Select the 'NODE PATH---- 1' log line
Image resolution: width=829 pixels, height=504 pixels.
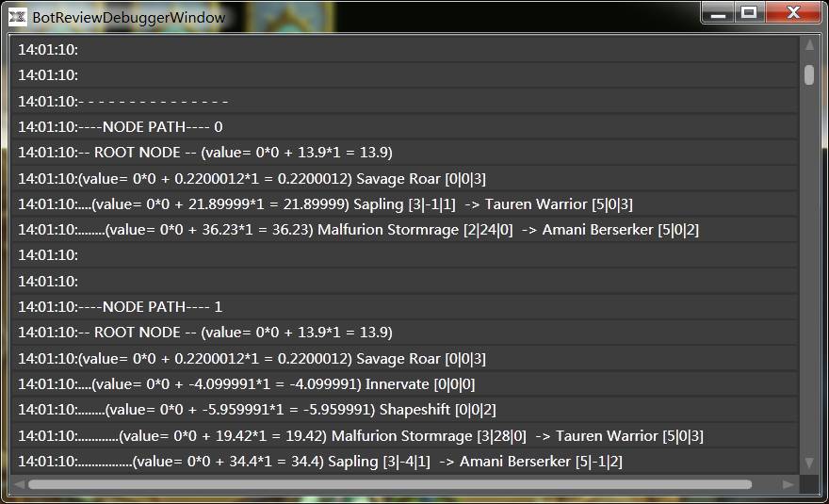pos(404,307)
